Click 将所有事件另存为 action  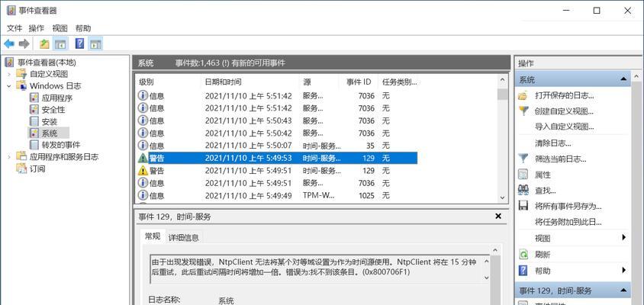tap(568, 206)
